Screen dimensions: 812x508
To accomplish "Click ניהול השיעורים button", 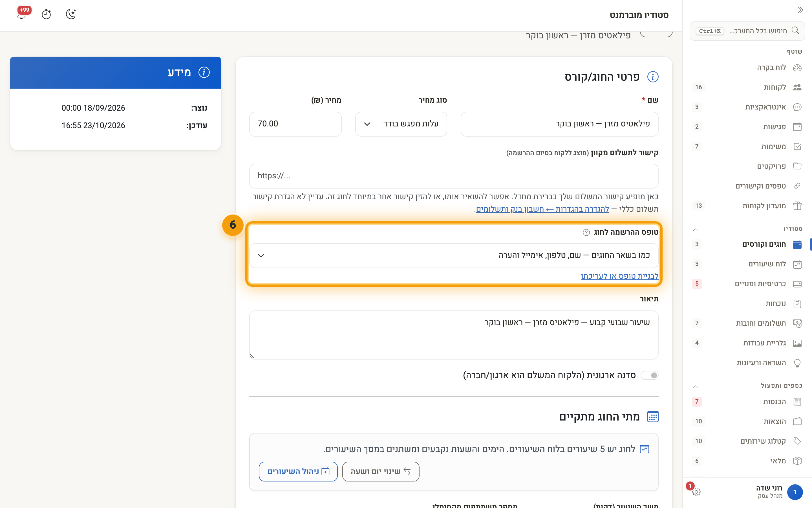I will point(298,471).
